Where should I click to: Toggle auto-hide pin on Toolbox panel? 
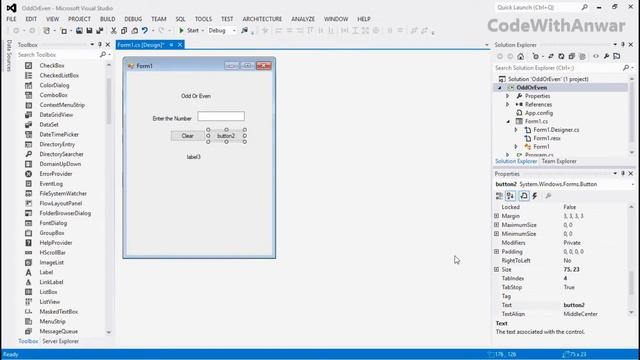click(x=100, y=44)
